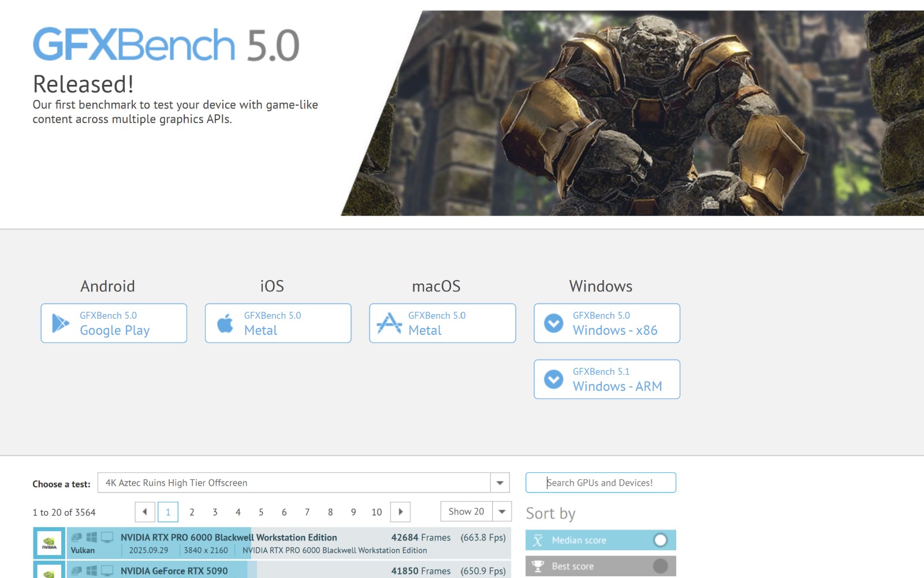
Task: Enable Median score sort toggle
Action: click(x=660, y=540)
